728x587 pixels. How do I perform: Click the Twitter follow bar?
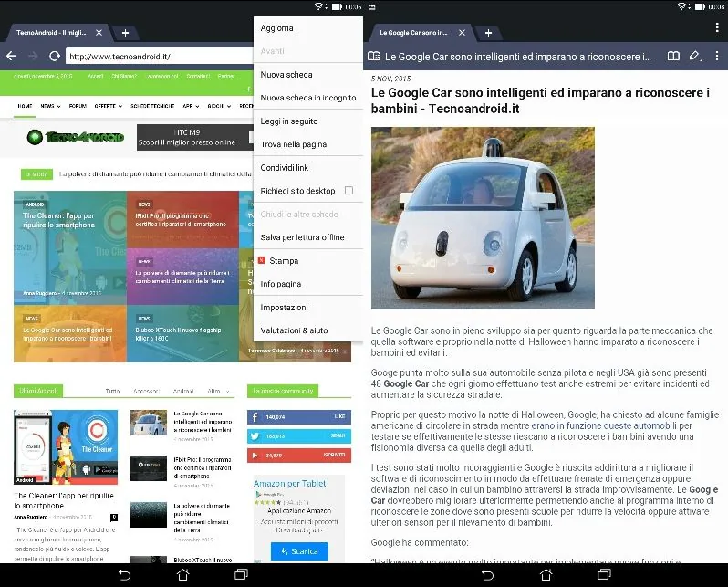click(299, 436)
